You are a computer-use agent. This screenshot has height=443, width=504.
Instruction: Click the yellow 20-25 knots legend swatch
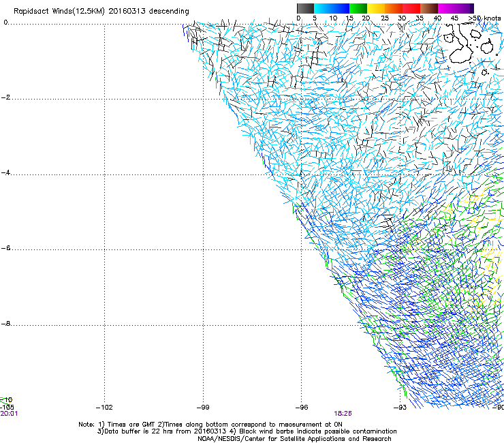tap(376, 8)
